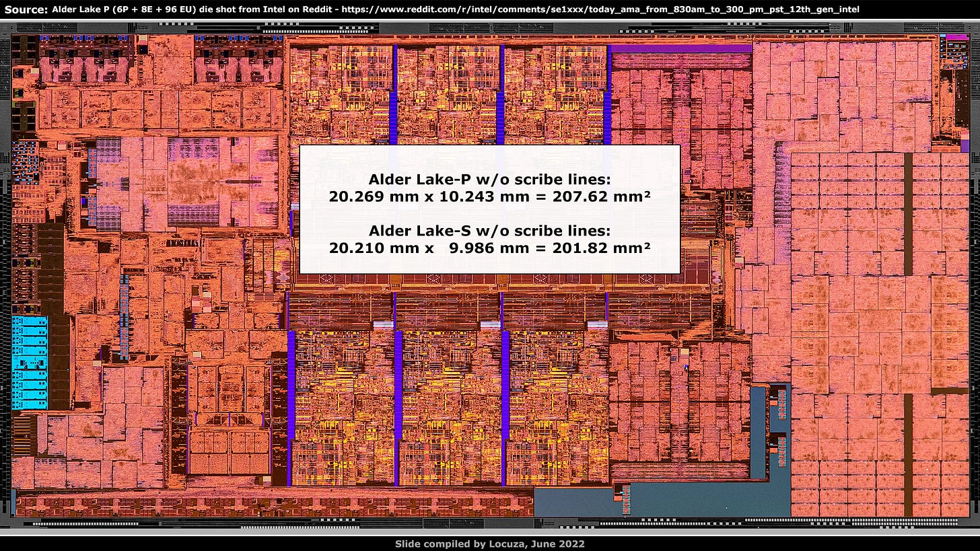
Task: Click the cyan highlighted block on die shot
Action: pos(30,363)
